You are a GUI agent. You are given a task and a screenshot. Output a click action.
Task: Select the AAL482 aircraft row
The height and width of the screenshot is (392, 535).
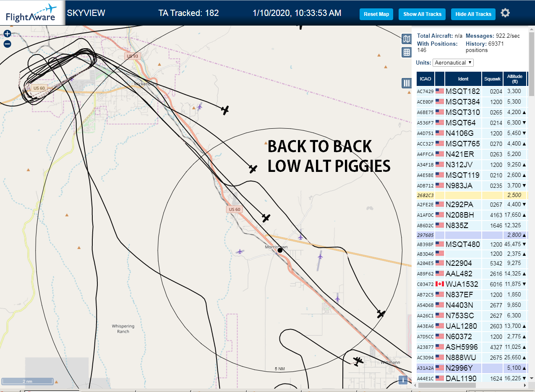click(472, 273)
